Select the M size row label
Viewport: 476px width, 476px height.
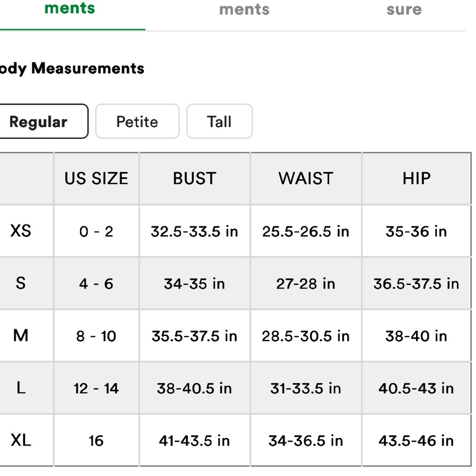(20, 336)
